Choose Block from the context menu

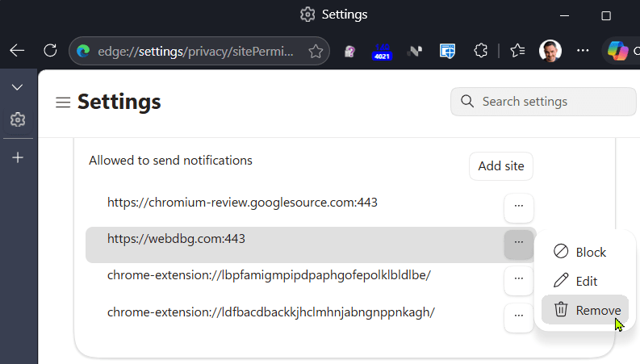(584, 252)
